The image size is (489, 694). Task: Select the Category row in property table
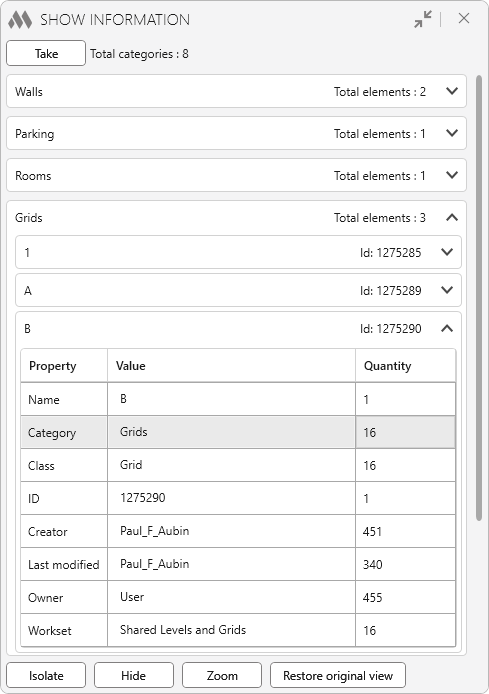[238, 432]
